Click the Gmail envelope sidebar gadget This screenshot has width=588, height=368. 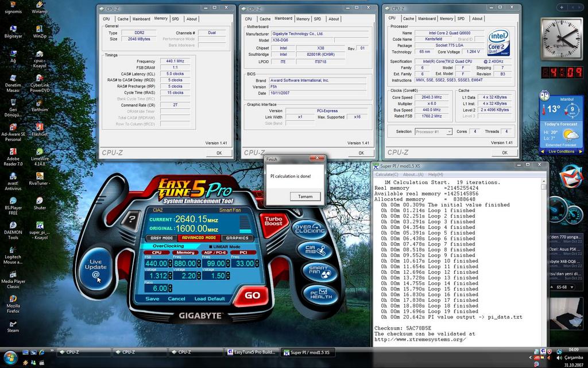coord(571,176)
